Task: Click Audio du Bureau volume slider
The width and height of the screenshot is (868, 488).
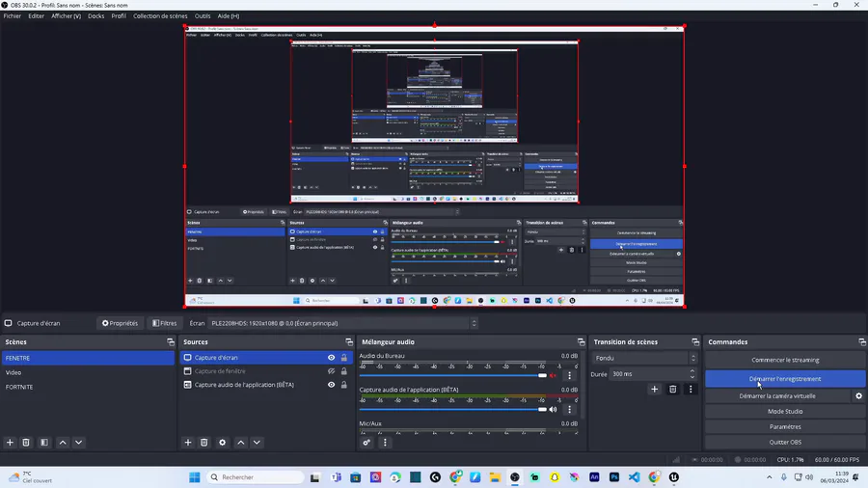Action: coord(453,376)
